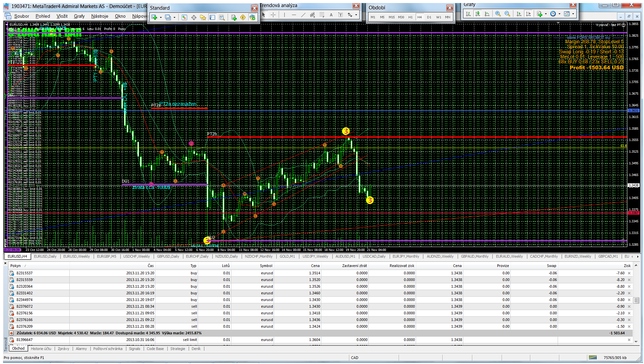Screen dimensions: 644x364
Task: Open the Code Base terminal tab
Action: pos(155,349)
